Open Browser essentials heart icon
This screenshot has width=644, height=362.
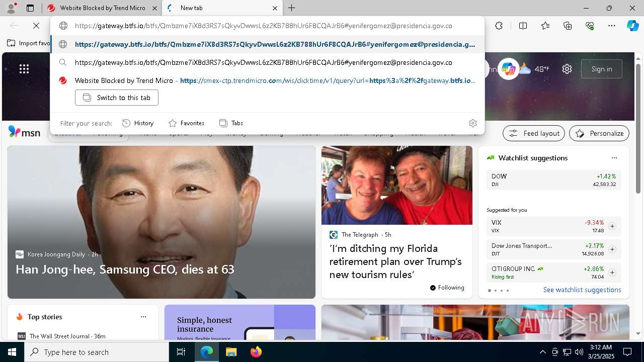[590, 26]
